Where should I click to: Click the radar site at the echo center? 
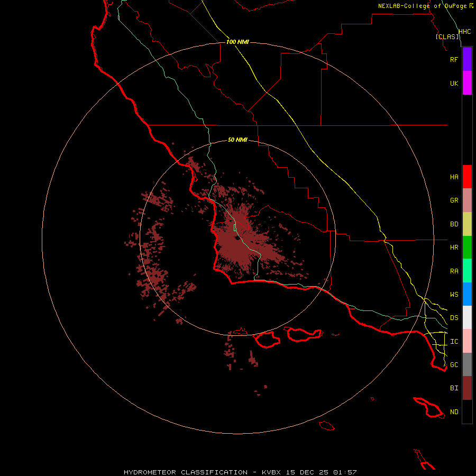coord(237,237)
